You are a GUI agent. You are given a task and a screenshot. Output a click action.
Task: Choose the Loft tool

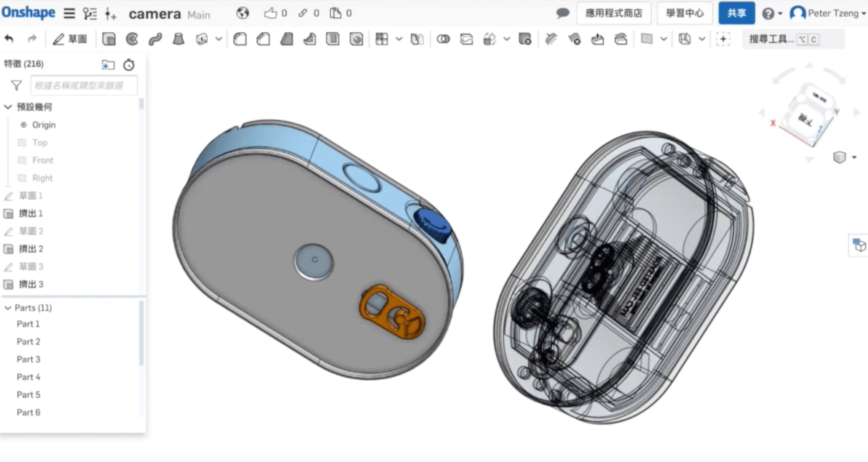pyautogui.click(x=178, y=39)
